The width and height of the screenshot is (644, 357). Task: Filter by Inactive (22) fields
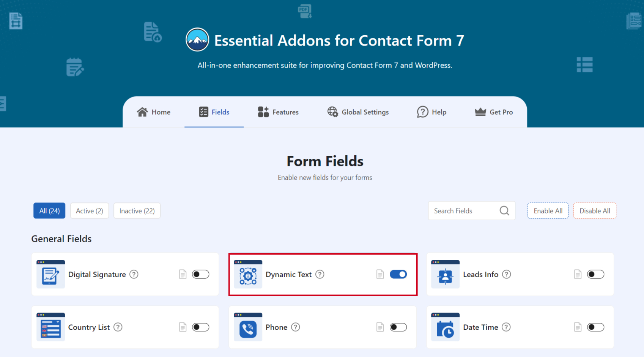137,211
